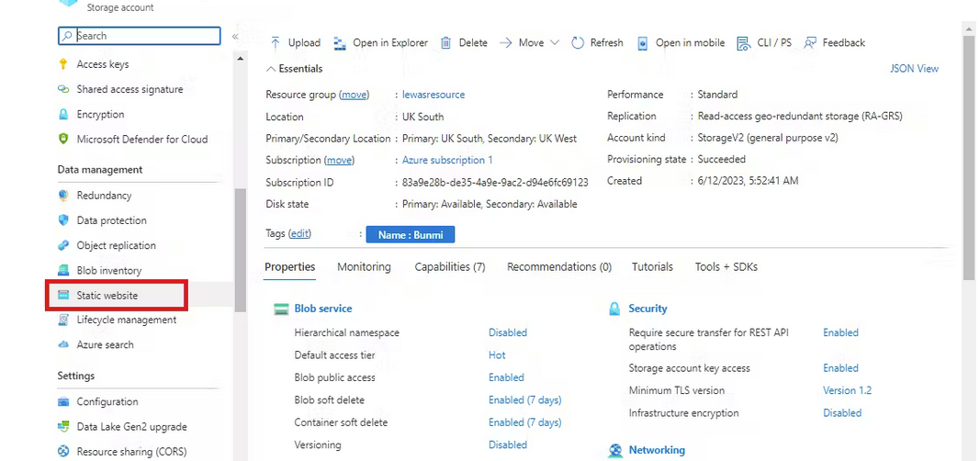Click the Open in Explorer toolbar icon
Screen dimensions: 980x461
[340, 43]
